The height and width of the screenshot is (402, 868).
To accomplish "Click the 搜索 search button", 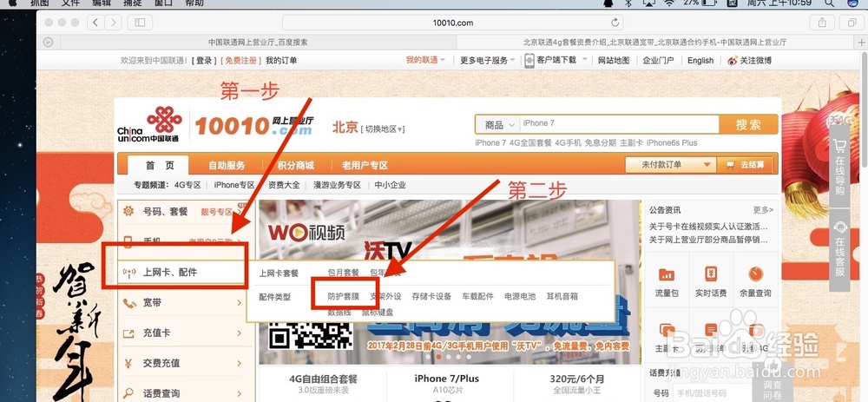I will coord(748,125).
